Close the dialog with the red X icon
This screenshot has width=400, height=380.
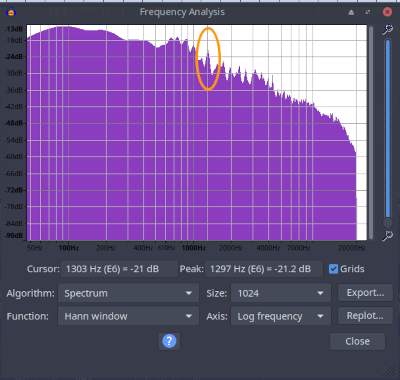pos(387,12)
